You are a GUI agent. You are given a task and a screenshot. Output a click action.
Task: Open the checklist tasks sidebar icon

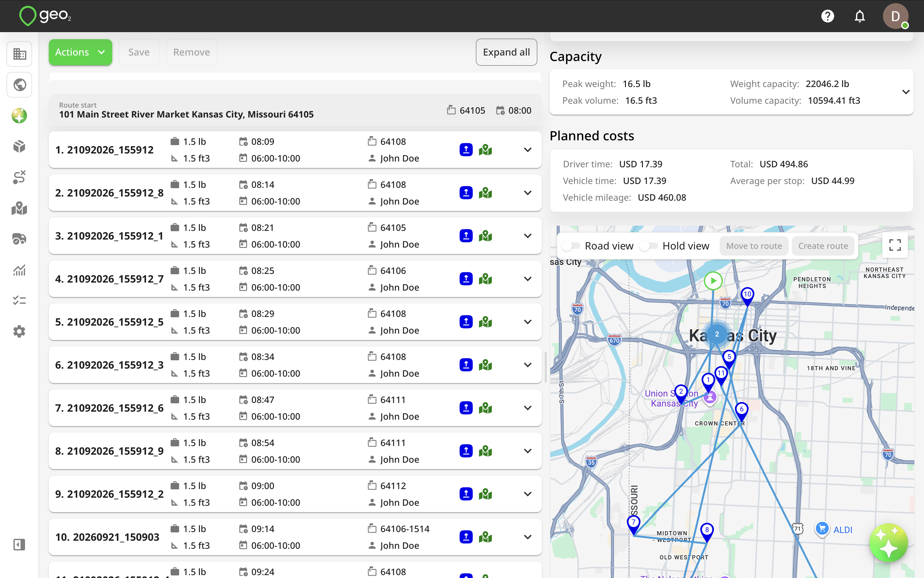click(x=19, y=301)
